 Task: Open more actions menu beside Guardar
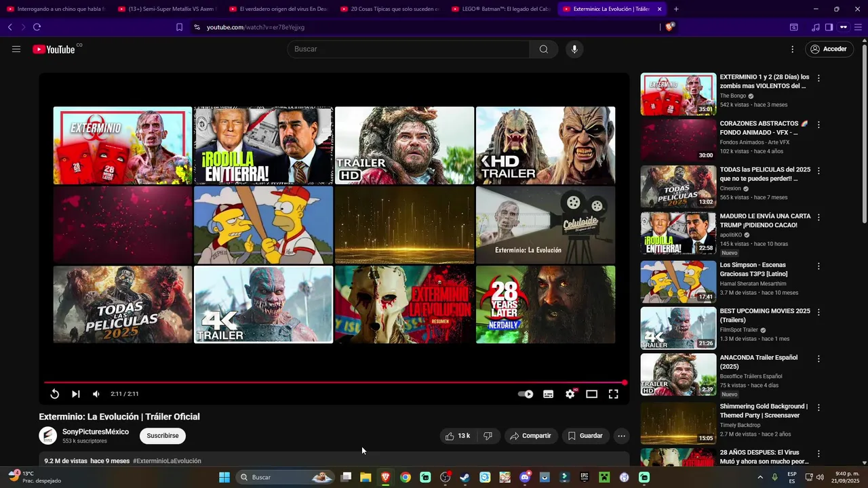click(621, 436)
